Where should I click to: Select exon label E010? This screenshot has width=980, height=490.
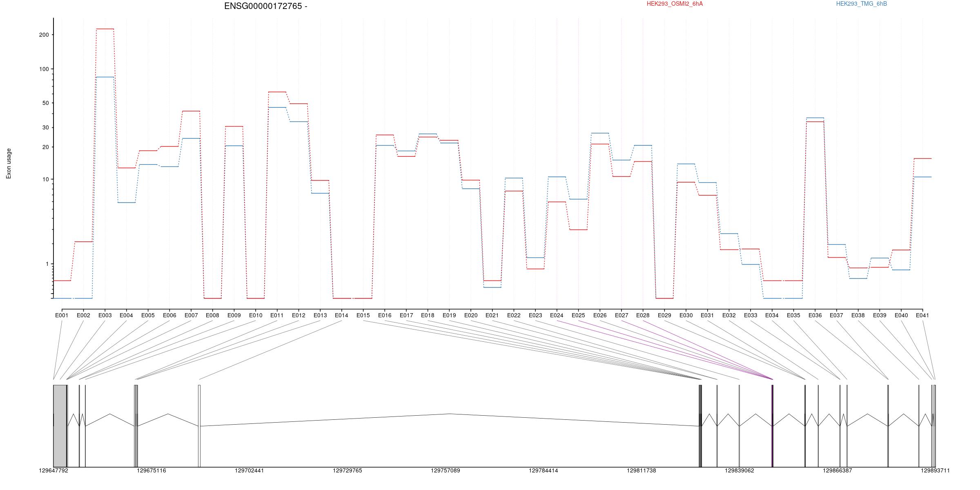point(256,315)
